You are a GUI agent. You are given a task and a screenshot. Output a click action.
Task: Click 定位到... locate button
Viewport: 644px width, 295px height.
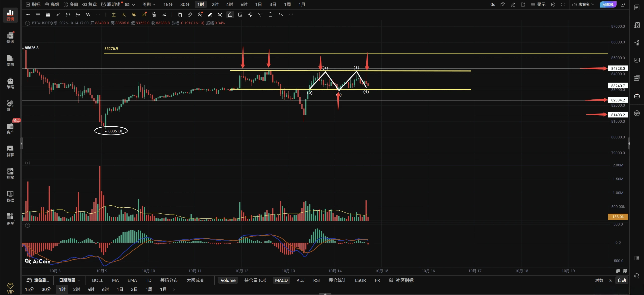(x=38, y=280)
